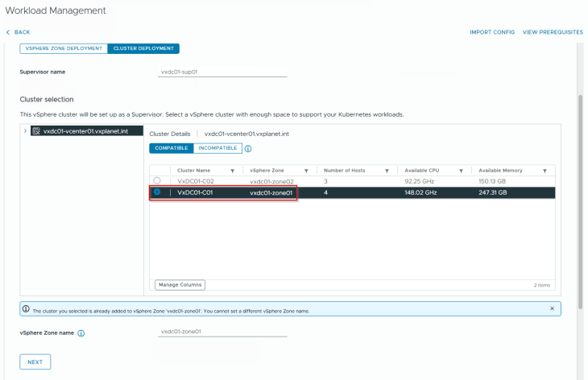Filter the Number of Hosts column

click(387, 171)
